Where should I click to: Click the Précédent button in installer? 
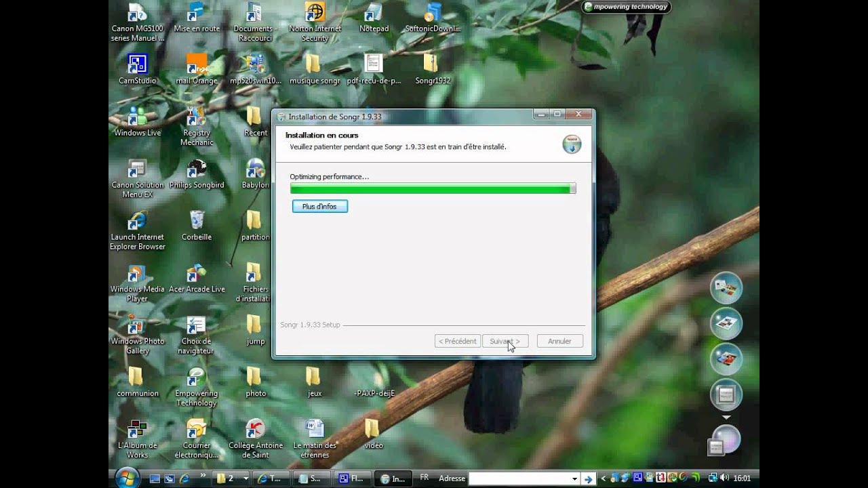(458, 341)
